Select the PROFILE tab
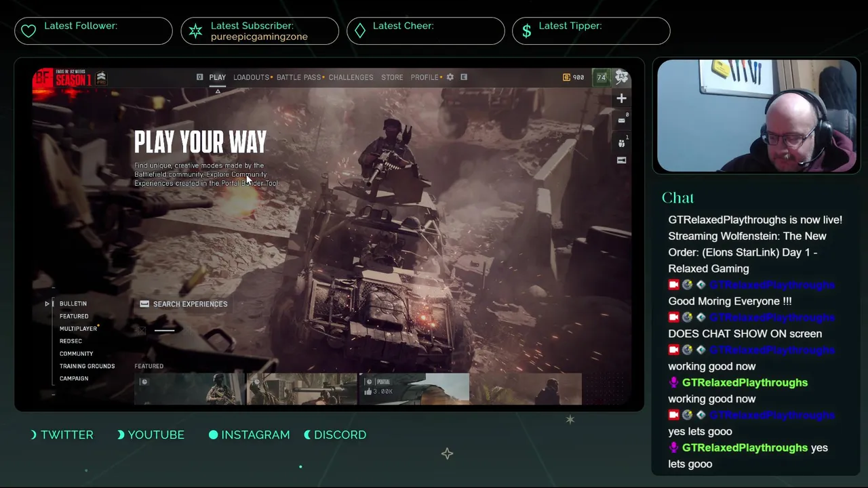 tap(425, 77)
